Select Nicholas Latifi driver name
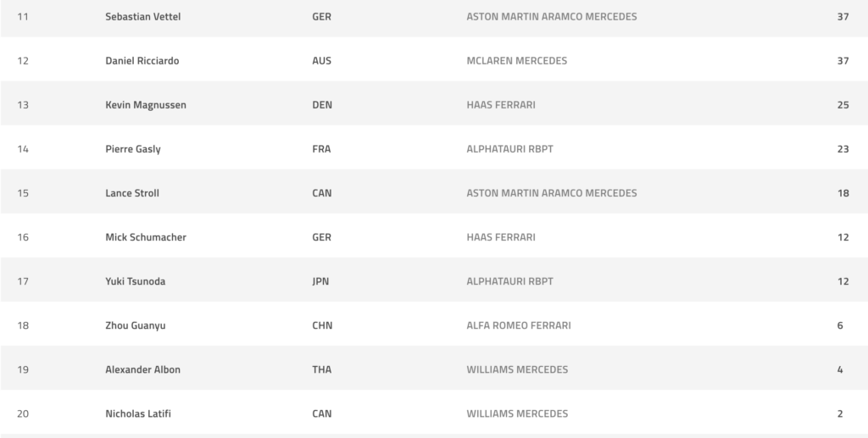This screenshot has width=868, height=438. 138,413
